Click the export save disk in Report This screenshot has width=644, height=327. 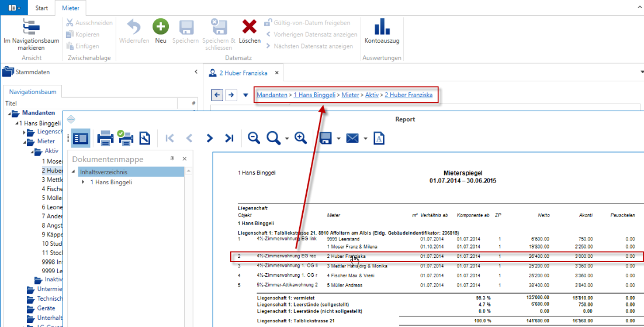[326, 138]
